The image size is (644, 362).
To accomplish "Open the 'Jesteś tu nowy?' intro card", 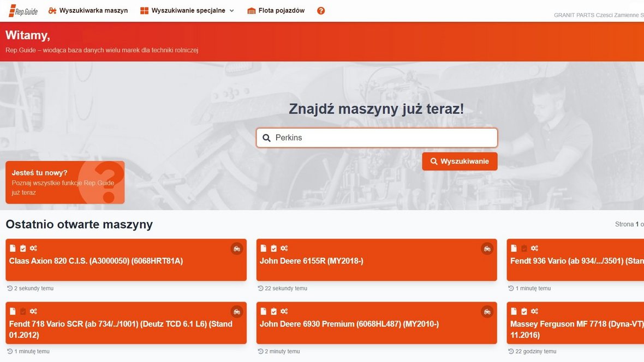I will pyautogui.click(x=65, y=182).
